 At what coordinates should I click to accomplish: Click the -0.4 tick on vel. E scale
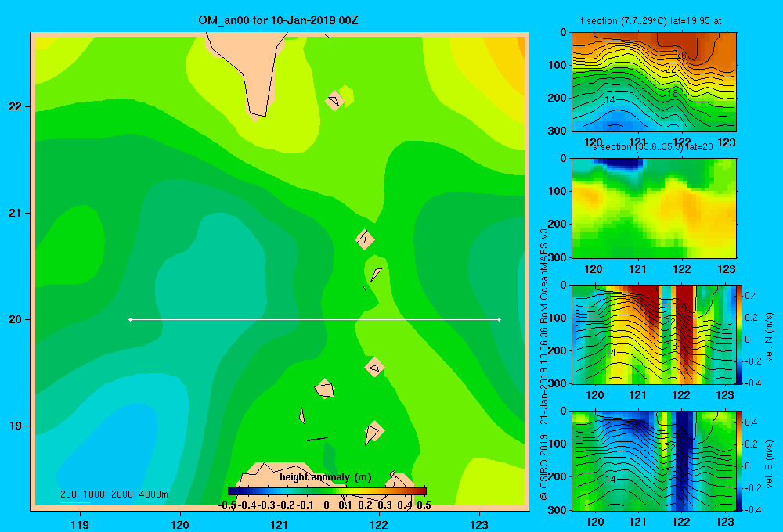click(752, 509)
